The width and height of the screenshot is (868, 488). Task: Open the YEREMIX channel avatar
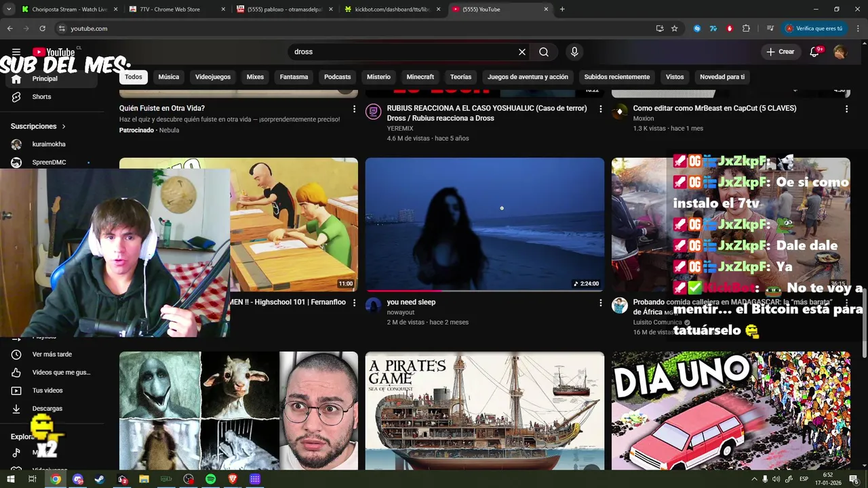[374, 112]
